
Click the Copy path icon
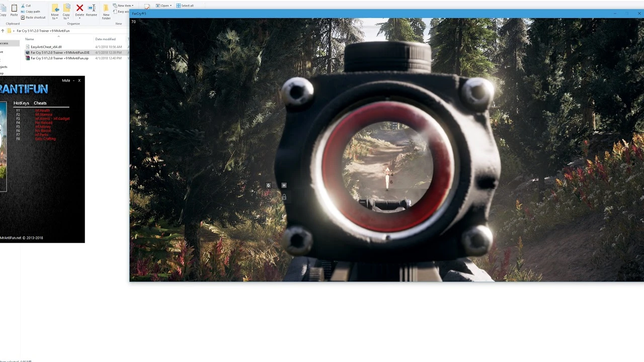pyautogui.click(x=22, y=12)
